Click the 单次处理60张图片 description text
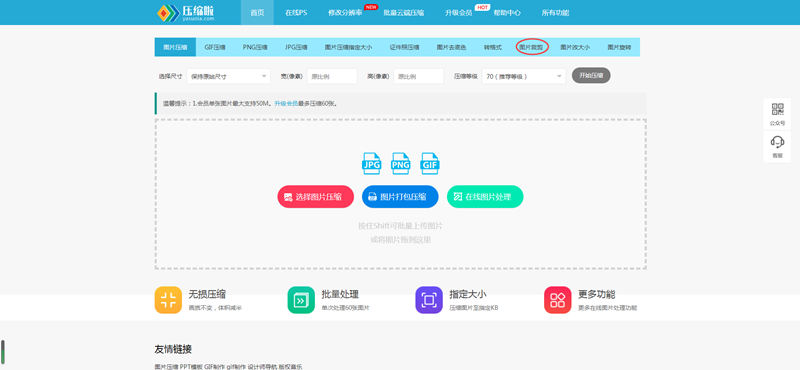800x370 pixels. (x=345, y=308)
